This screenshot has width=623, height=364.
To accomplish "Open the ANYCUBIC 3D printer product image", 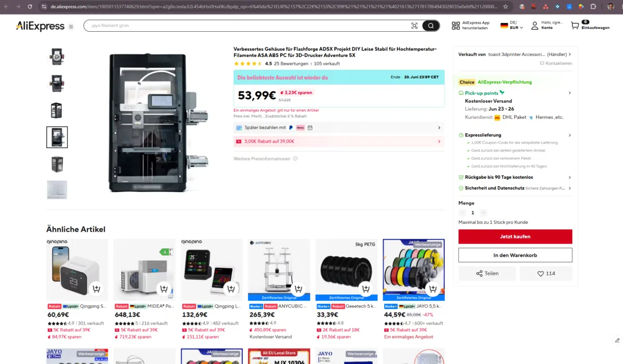I will (x=279, y=269).
